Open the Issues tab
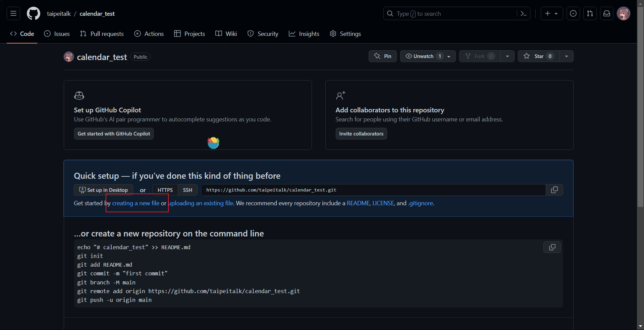 click(57, 34)
